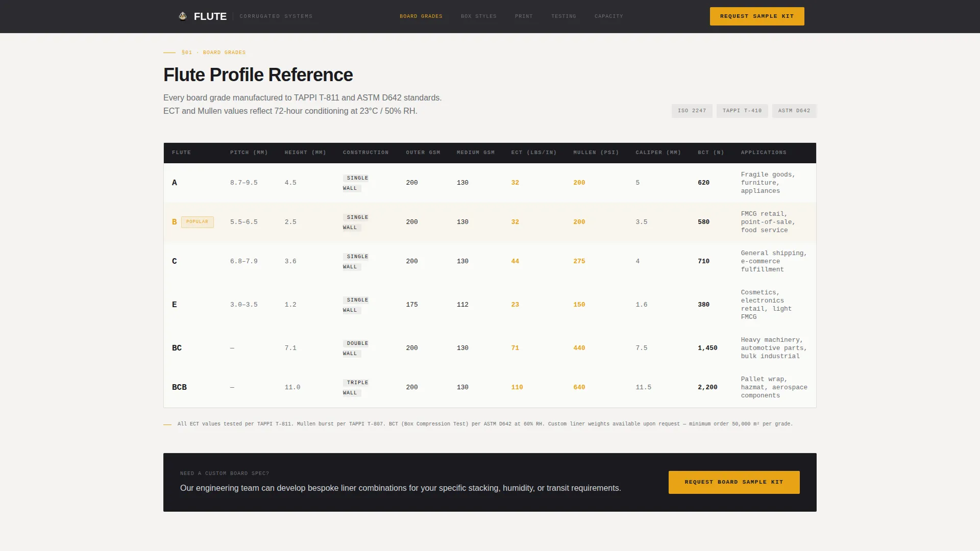Click outer GSM value 175

[x=412, y=305]
